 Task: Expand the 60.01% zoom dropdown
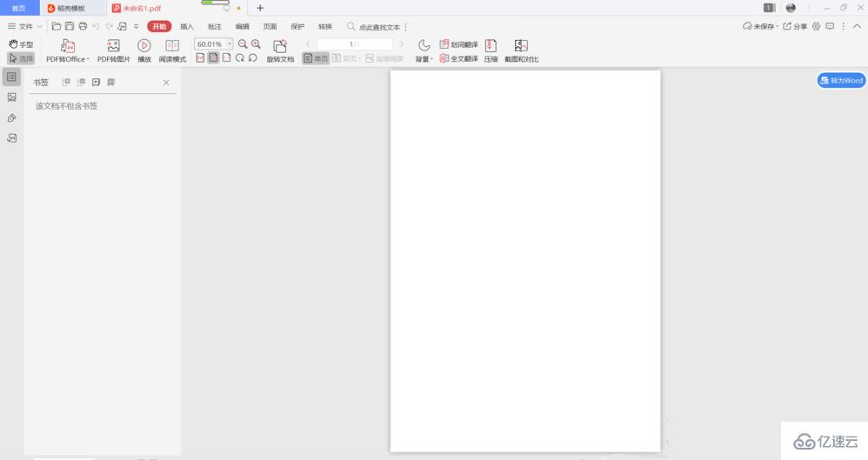(x=230, y=44)
